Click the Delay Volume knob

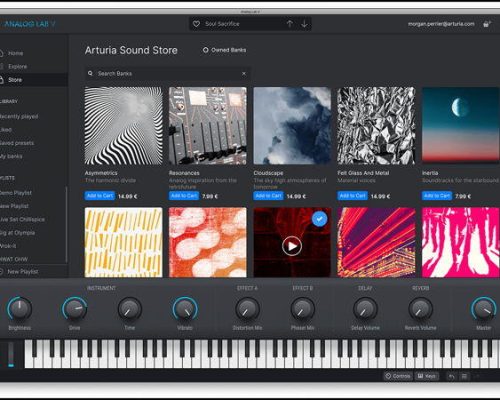[x=365, y=309]
